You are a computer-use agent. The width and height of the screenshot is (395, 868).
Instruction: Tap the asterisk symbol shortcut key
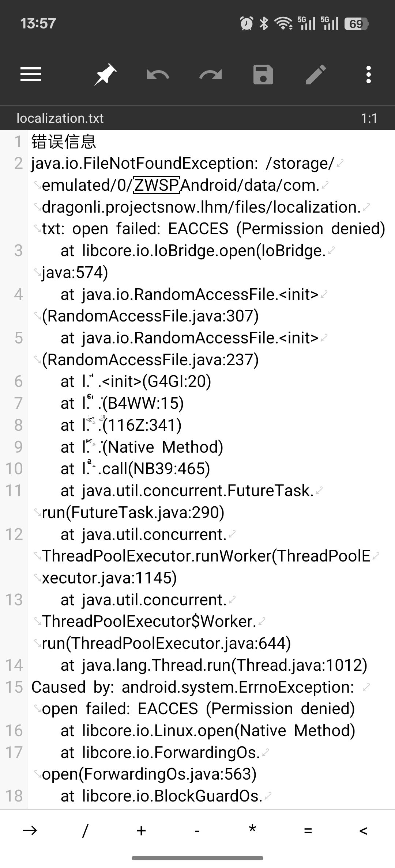click(x=252, y=829)
